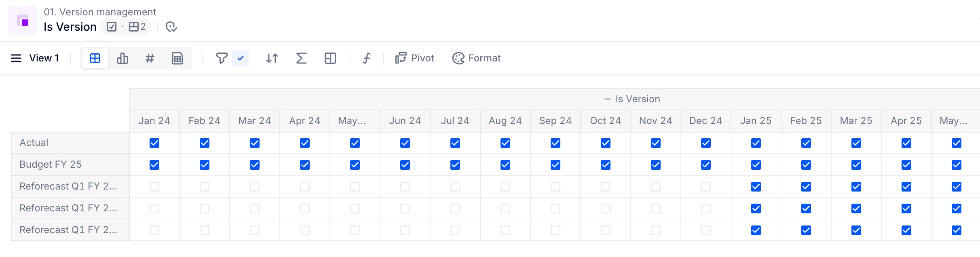Collapse the Is Version header group
Viewport: 980px width, 257px height.
point(607,99)
